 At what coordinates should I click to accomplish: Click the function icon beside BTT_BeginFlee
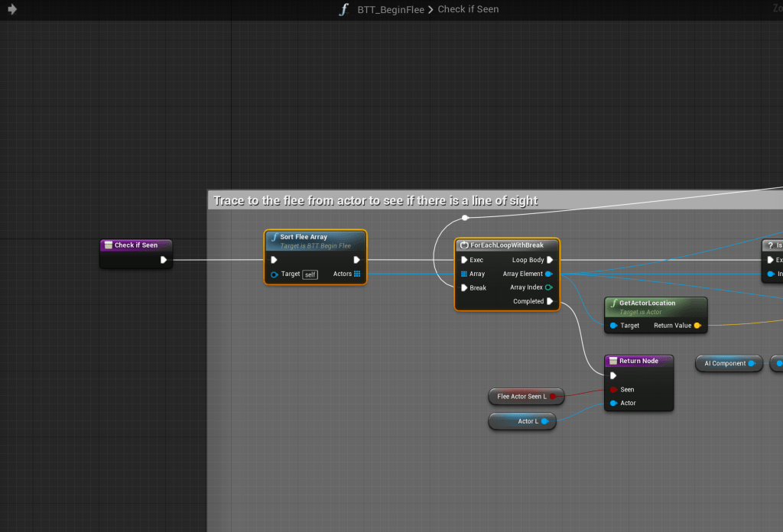[x=344, y=10]
